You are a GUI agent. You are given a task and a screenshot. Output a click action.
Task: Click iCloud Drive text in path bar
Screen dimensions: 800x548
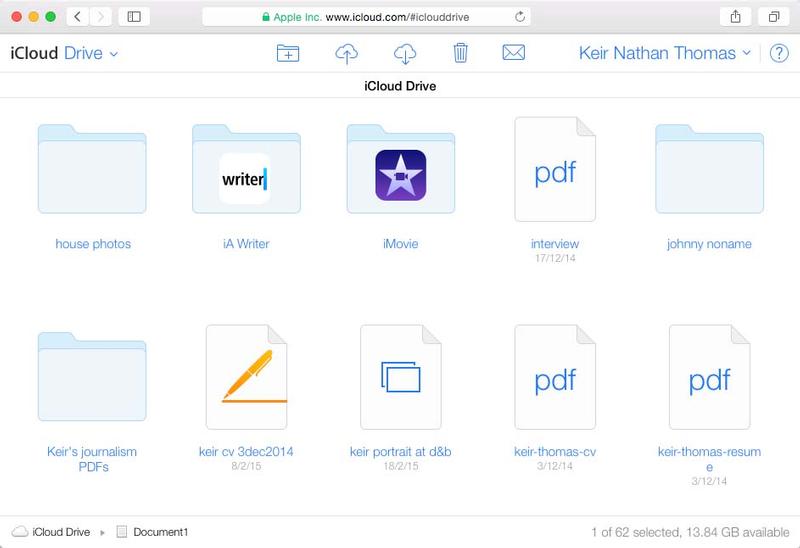click(x=61, y=532)
